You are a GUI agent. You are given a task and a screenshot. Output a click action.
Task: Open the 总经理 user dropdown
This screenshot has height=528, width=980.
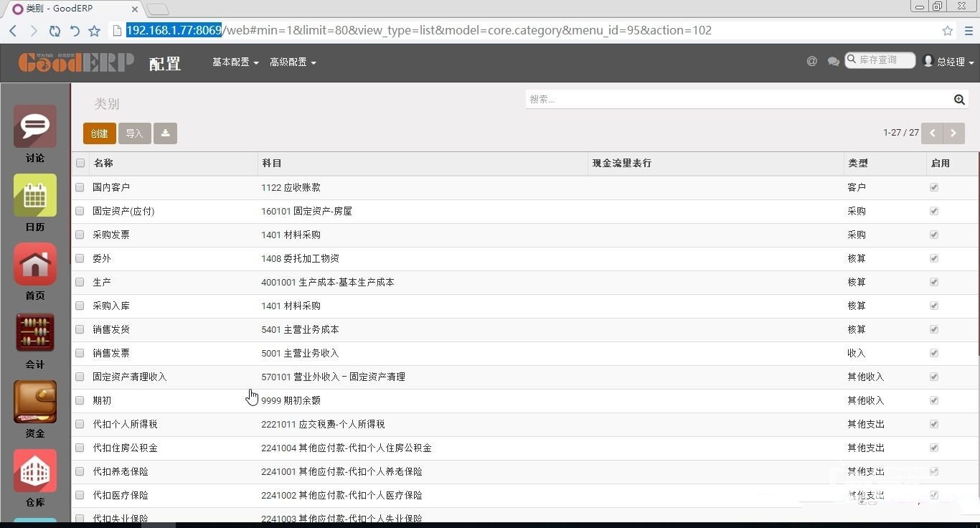(948, 62)
